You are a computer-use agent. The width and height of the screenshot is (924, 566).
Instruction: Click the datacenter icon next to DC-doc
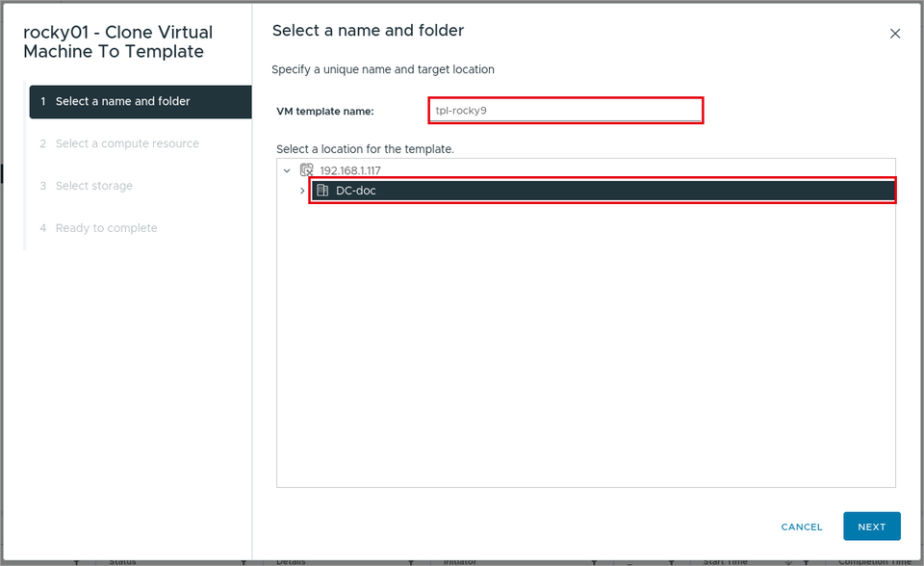point(322,191)
